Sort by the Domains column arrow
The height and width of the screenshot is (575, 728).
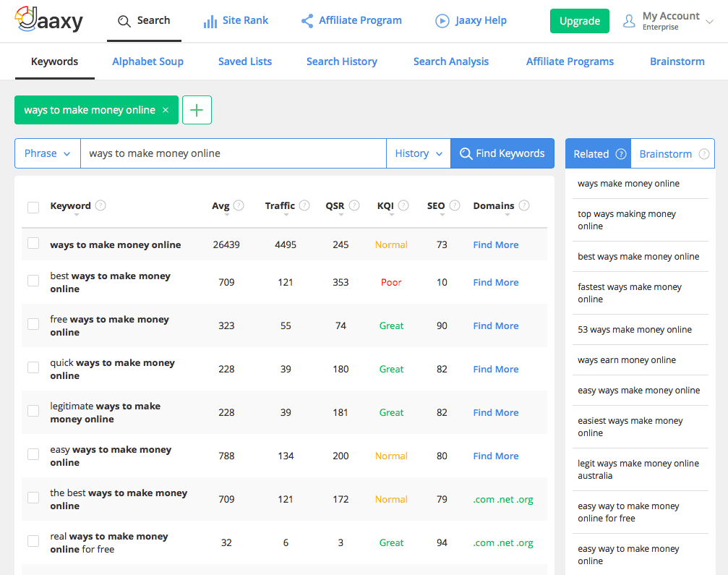pos(508,215)
